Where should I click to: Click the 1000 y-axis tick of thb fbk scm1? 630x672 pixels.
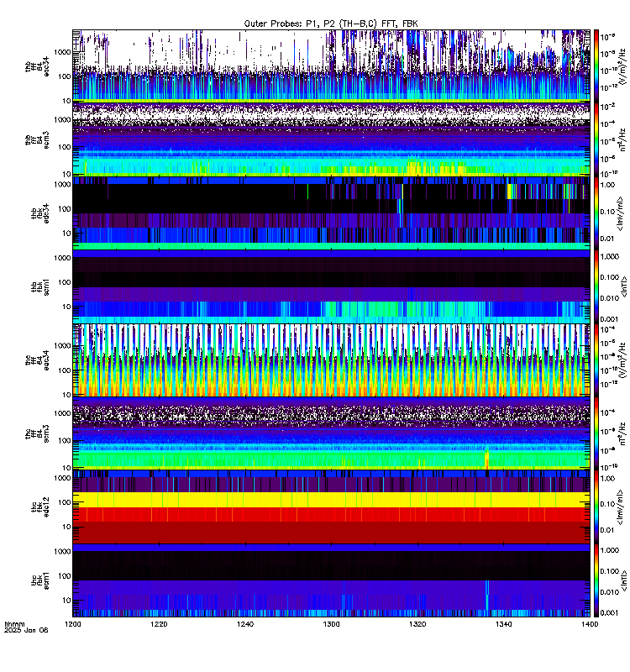click(x=62, y=258)
